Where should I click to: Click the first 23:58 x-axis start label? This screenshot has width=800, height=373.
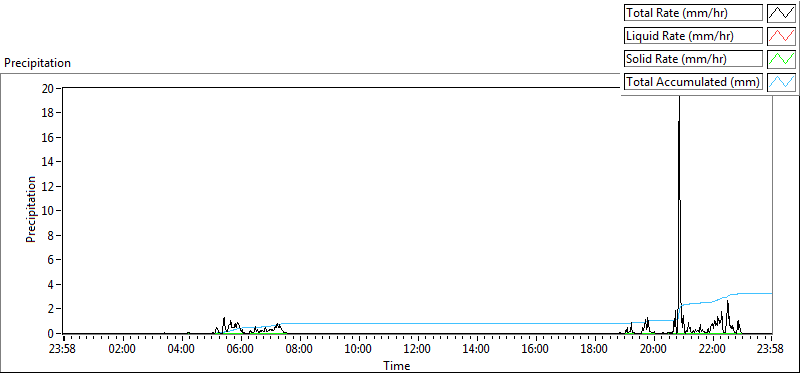pyautogui.click(x=64, y=350)
